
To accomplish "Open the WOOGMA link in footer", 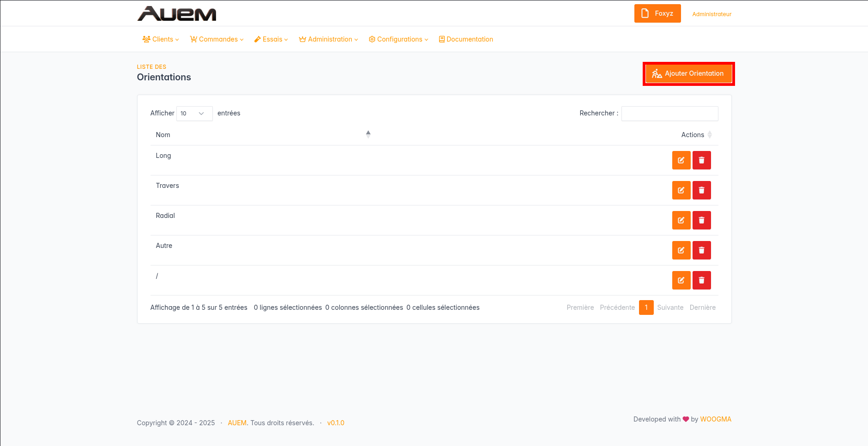I will click(715, 419).
